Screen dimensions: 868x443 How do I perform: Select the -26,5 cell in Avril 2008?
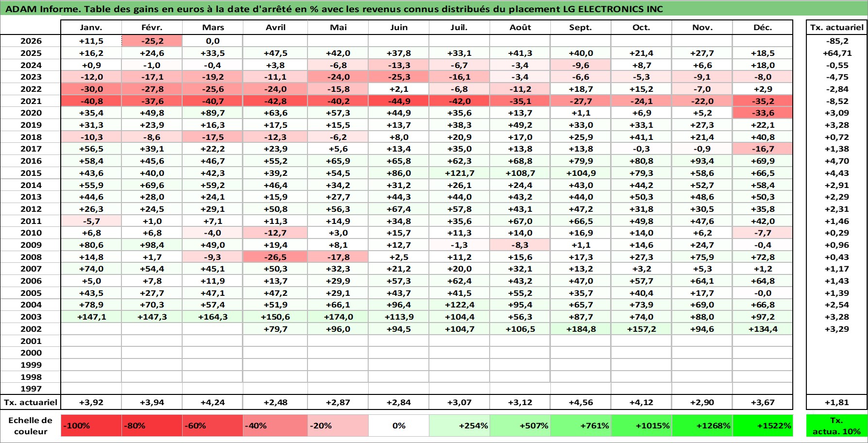pyautogui.click(x=275, y=257)
